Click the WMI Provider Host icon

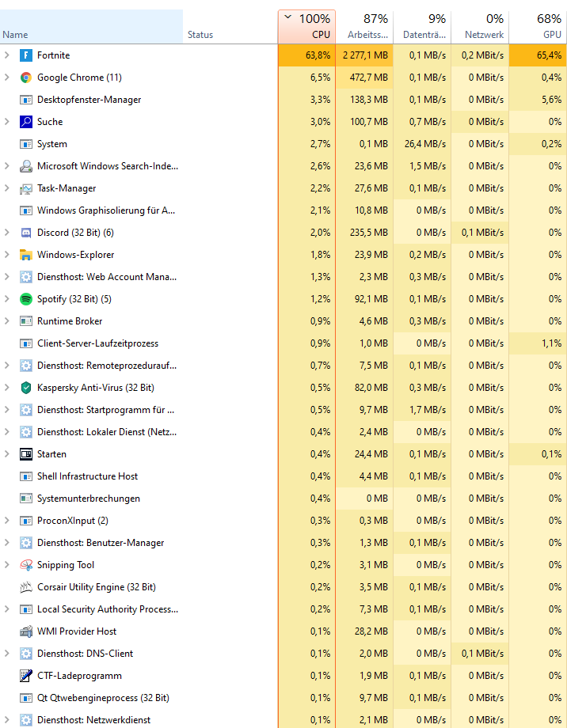pos(26,631)
